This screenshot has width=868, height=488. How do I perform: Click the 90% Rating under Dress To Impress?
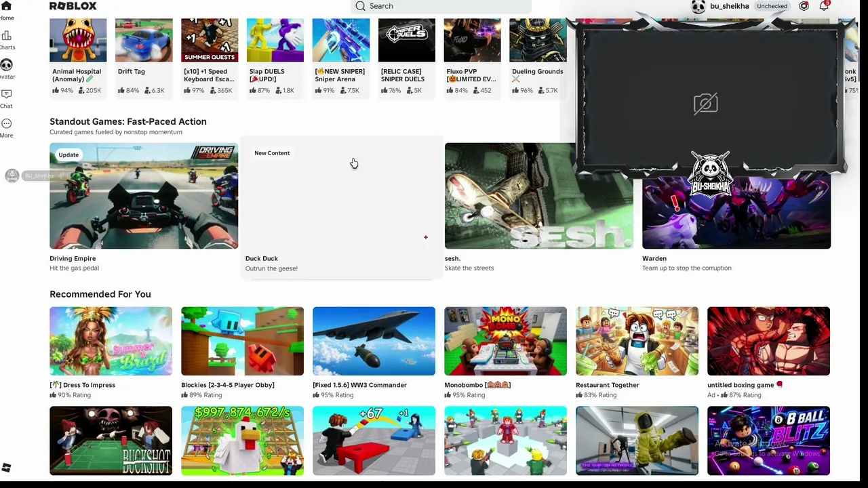click(70, 395)
